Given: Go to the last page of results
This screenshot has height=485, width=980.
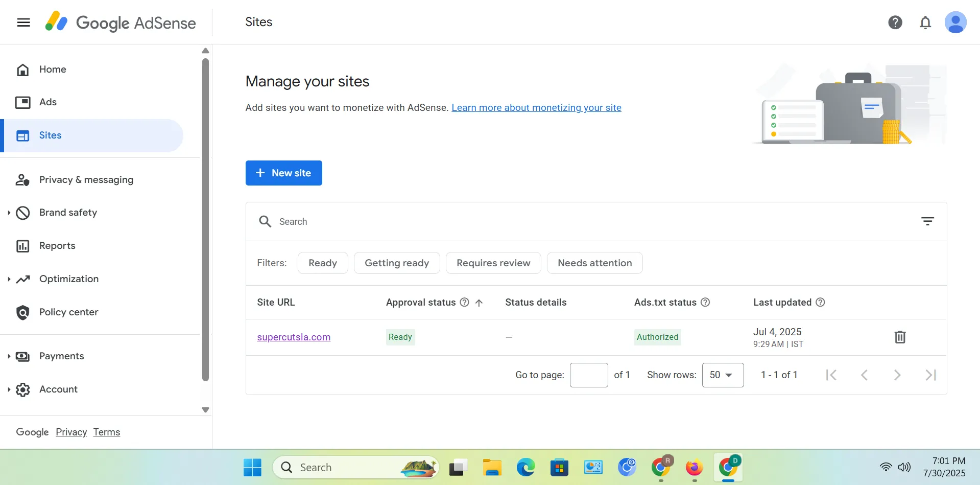Looking at the screenshot, I should (x=930, y=375).
